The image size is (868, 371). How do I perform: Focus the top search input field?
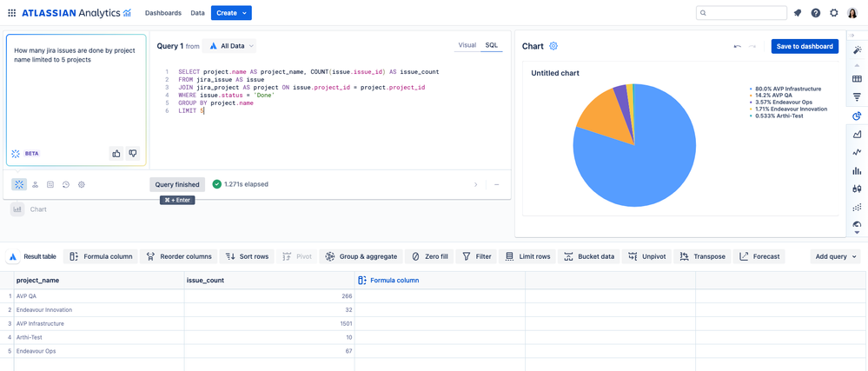tap(741, 13)
